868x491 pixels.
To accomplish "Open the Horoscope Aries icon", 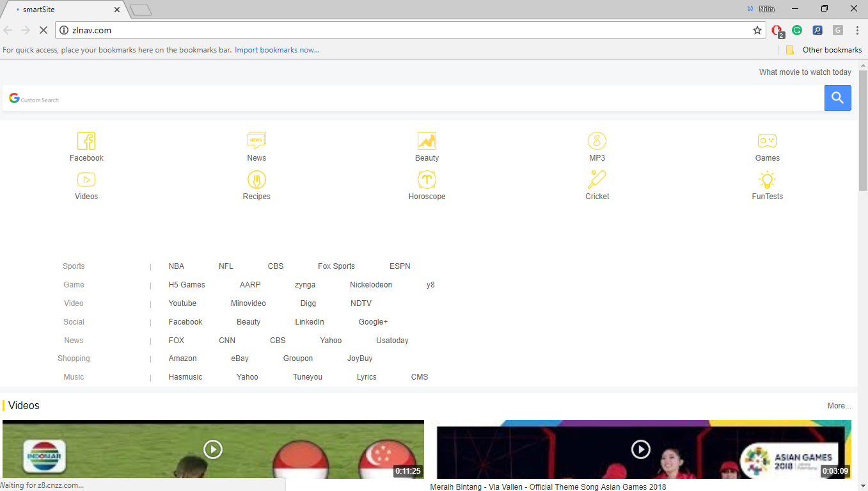I will point(427,179).
